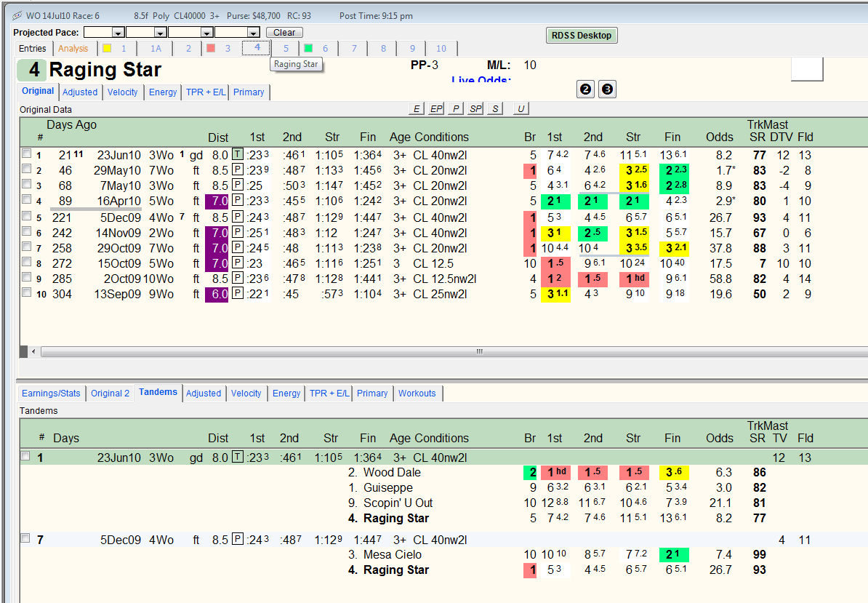Check the box for line 2 dated 29May10
This screenshot has height=603, width=868.
pos(26,169)
